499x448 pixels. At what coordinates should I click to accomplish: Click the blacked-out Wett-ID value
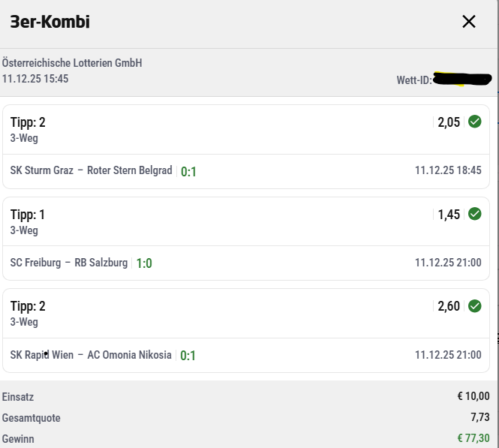462,79
